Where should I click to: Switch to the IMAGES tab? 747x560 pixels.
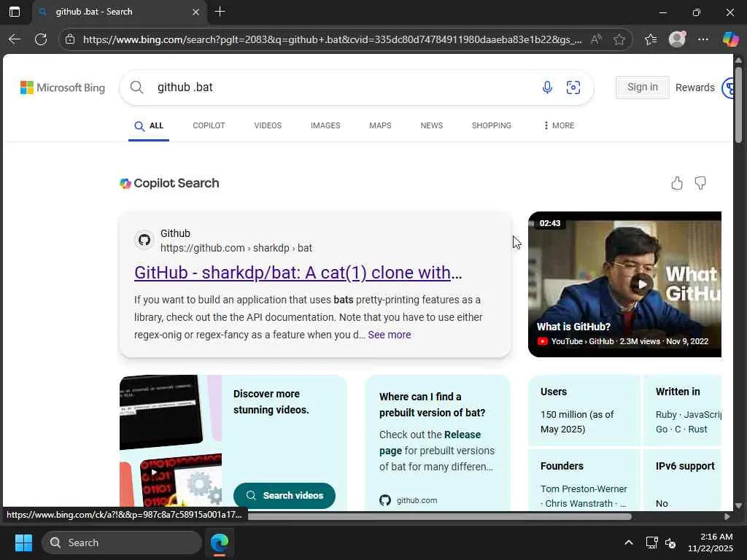(325, 125)
